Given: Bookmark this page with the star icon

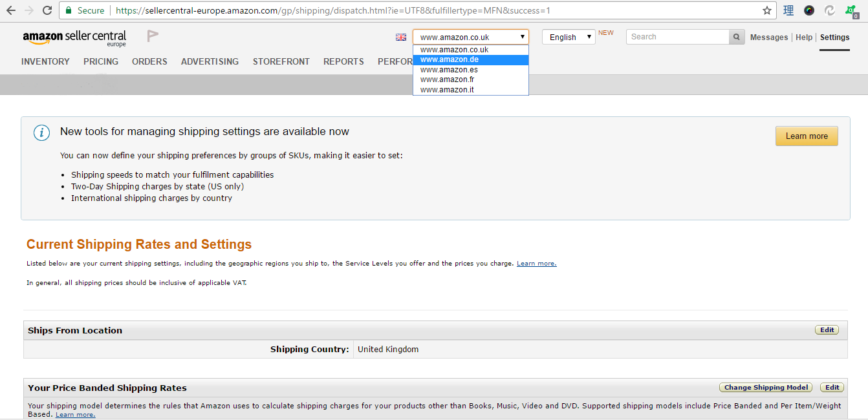Looking at the screenshot, I should pos(767,10).
